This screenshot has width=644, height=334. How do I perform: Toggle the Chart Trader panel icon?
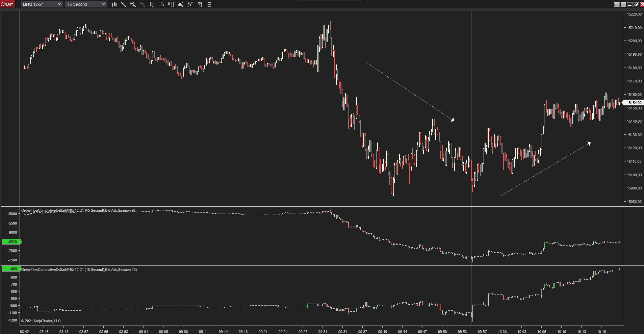[171, 4]
